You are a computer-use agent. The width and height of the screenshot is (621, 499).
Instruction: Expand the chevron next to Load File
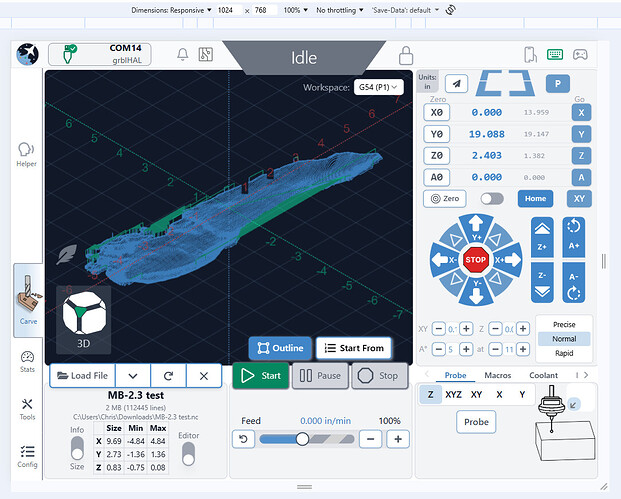pos(132,376)
